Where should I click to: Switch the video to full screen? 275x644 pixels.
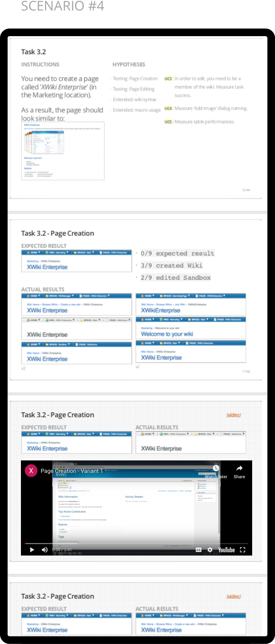point(243,550)
